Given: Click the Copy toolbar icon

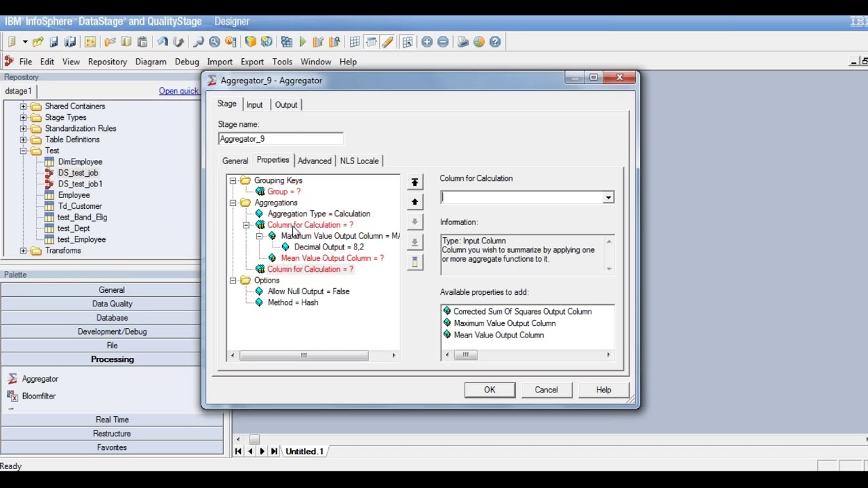Looking at the screenshot, I should pyautogui.click(x=126, y=42).
